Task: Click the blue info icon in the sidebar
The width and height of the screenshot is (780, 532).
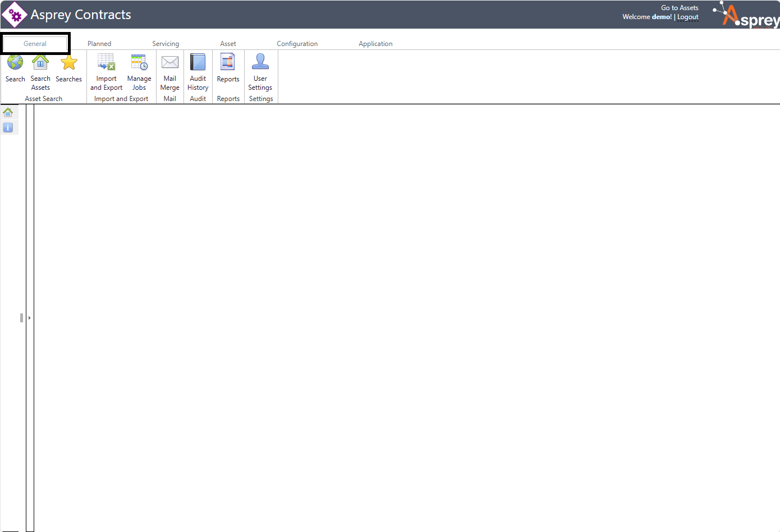Action: tap(8, 128)
